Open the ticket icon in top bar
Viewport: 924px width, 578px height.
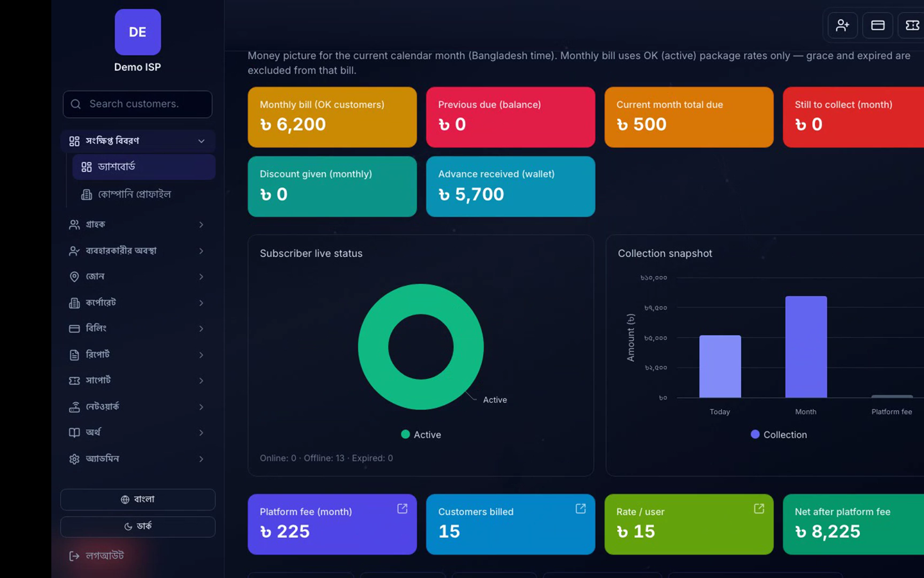(912, 26)
